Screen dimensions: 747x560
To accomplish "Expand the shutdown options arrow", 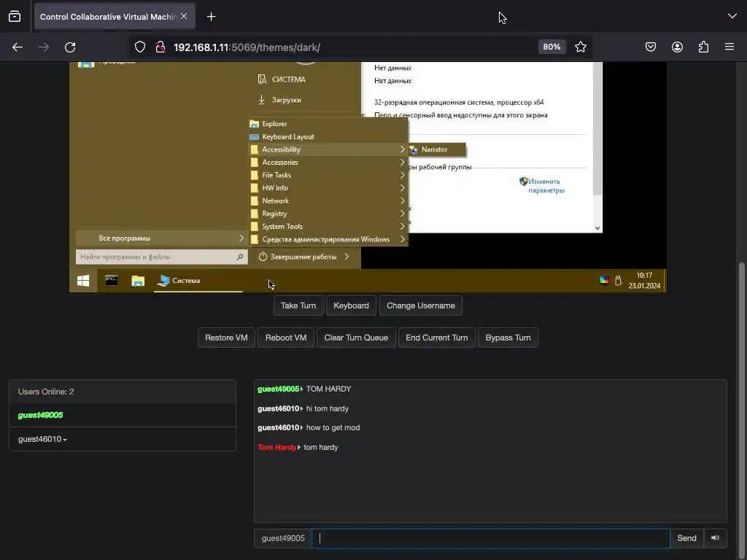I will (347, 257).
